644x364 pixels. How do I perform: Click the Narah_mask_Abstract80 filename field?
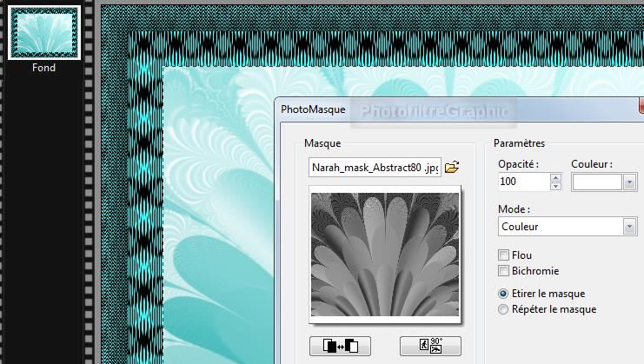[375, 167]
